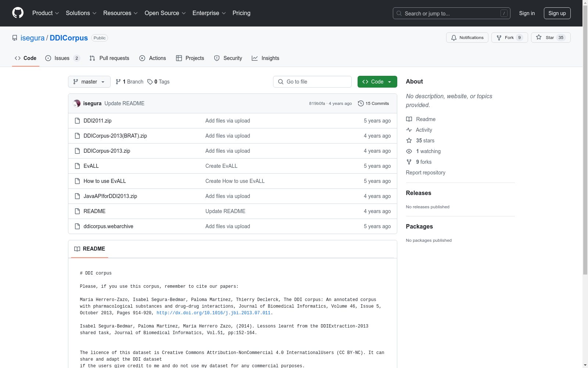The width and height of the screenshot is (588, 368).
Task: Click file icon next to DDICorpus-2013.zip
Action: pos(77,151)
